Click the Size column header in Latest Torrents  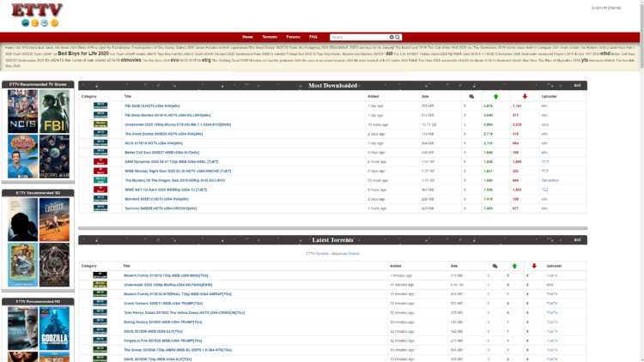pyautogui.click(x=454, y=266)
